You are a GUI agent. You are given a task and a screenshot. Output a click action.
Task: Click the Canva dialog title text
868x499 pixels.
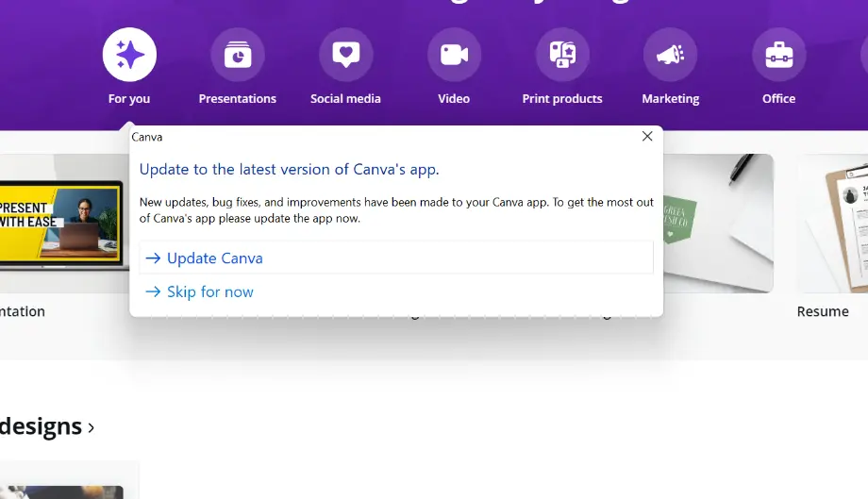point(146,137)
